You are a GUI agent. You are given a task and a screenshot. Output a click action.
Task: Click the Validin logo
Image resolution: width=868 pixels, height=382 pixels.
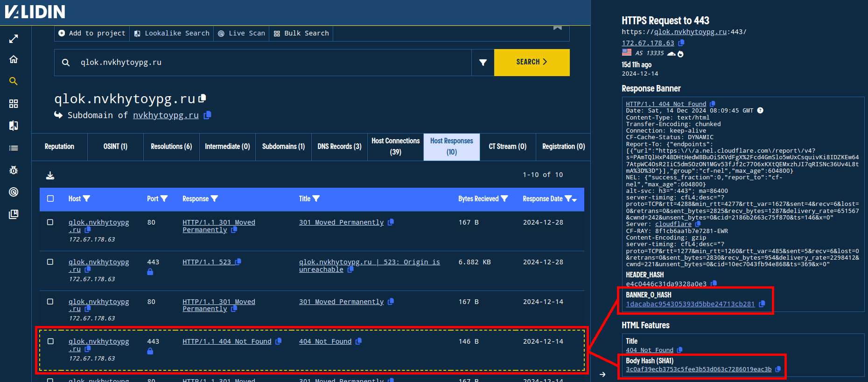(x=35, y=11)
